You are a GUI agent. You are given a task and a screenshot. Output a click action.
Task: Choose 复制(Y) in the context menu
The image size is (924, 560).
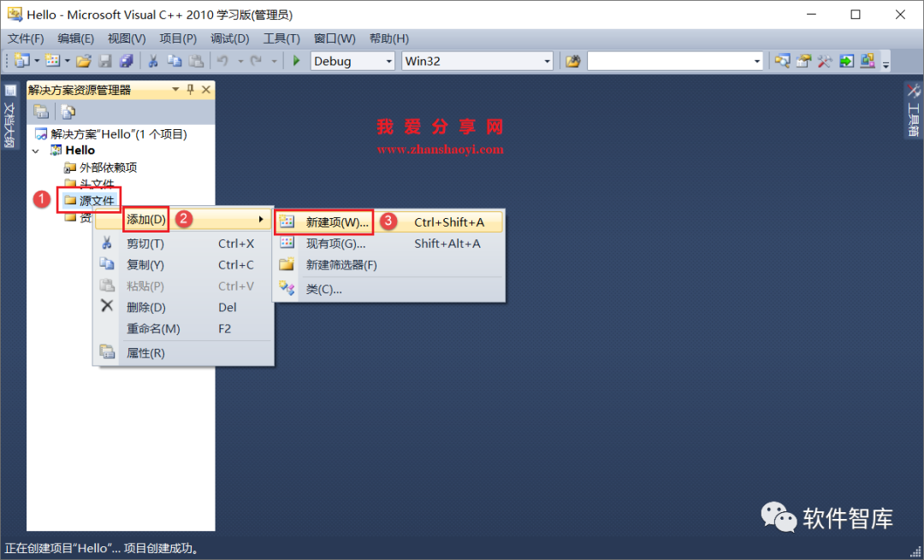tap(183, 265)
